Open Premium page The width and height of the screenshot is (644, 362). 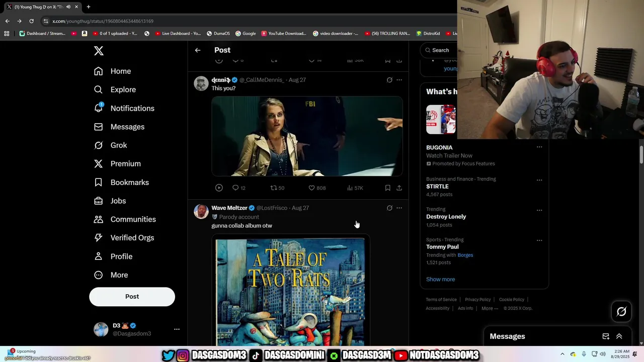(x=117, y=164)
